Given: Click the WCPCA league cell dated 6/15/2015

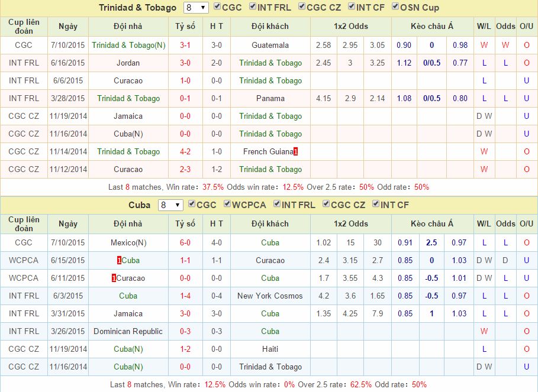Looking at the screenshot, I should point(23,260).
